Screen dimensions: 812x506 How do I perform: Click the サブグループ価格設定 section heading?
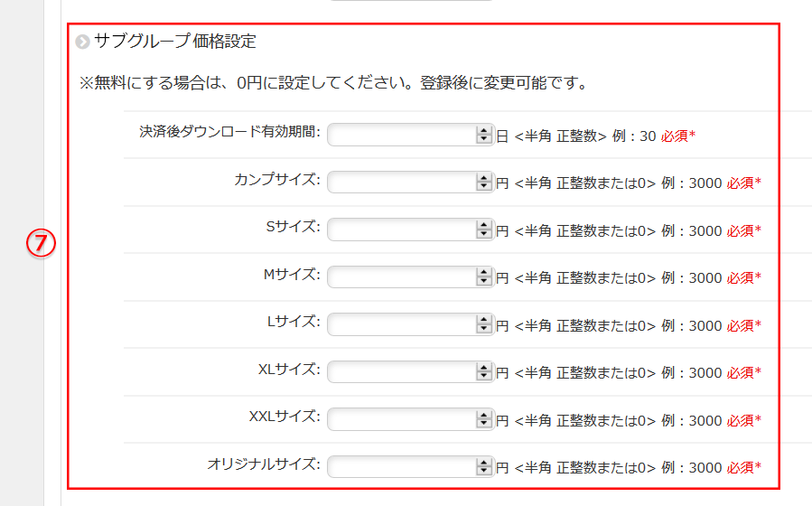point(175,41)
